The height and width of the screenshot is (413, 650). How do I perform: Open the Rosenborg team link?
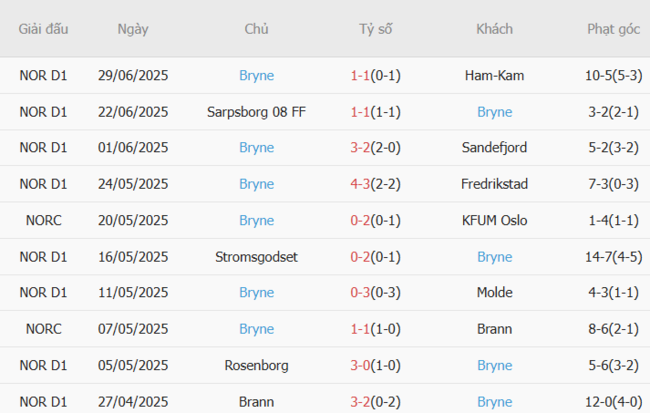pyautogui.click(x=256, y=366)
